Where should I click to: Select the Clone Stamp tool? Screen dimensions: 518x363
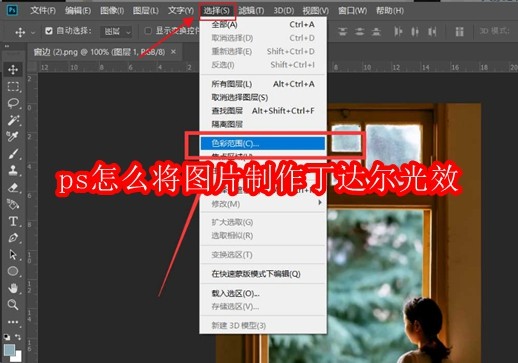[13, 170]
